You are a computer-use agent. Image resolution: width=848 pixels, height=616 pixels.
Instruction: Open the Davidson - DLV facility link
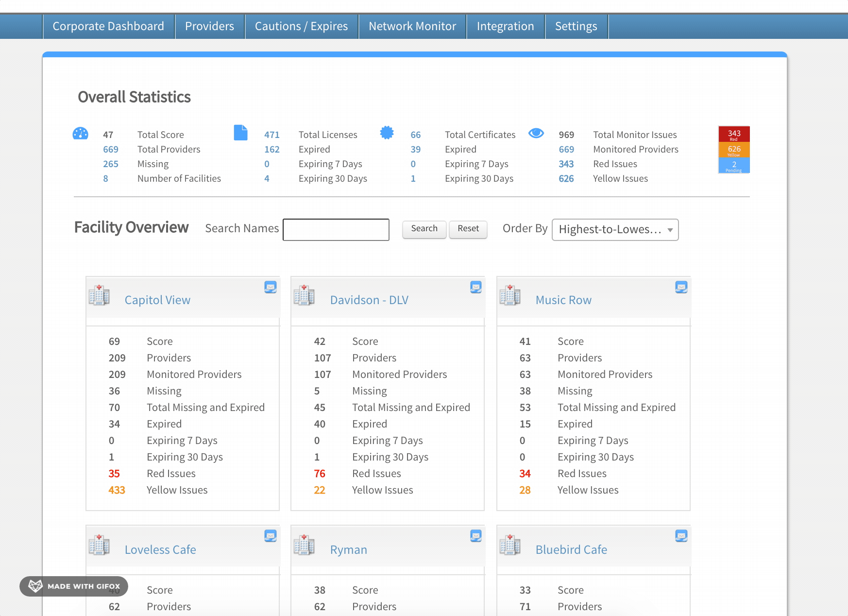coord(369,300)
